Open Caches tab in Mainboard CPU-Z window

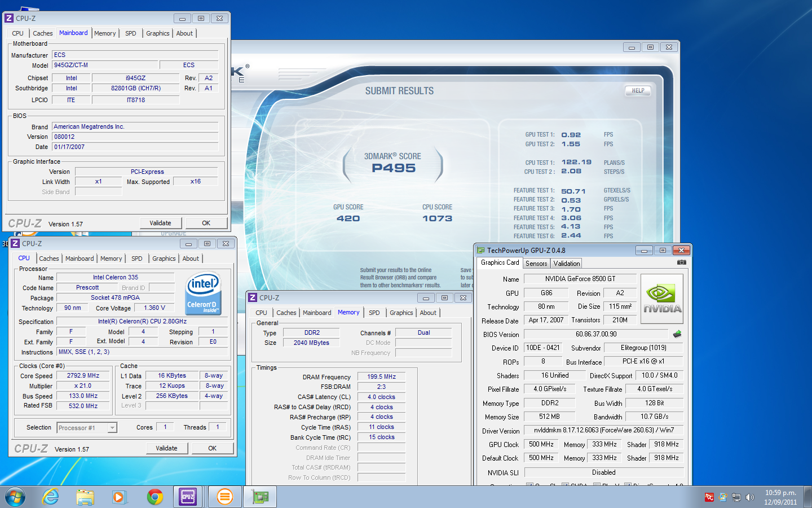tap(42, 33)
